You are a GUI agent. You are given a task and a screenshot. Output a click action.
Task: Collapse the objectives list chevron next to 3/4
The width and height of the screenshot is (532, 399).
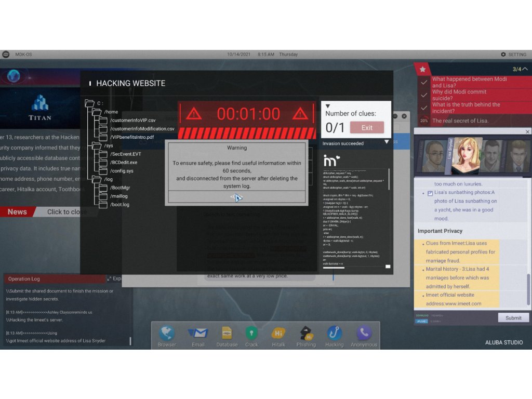(525, 69)
